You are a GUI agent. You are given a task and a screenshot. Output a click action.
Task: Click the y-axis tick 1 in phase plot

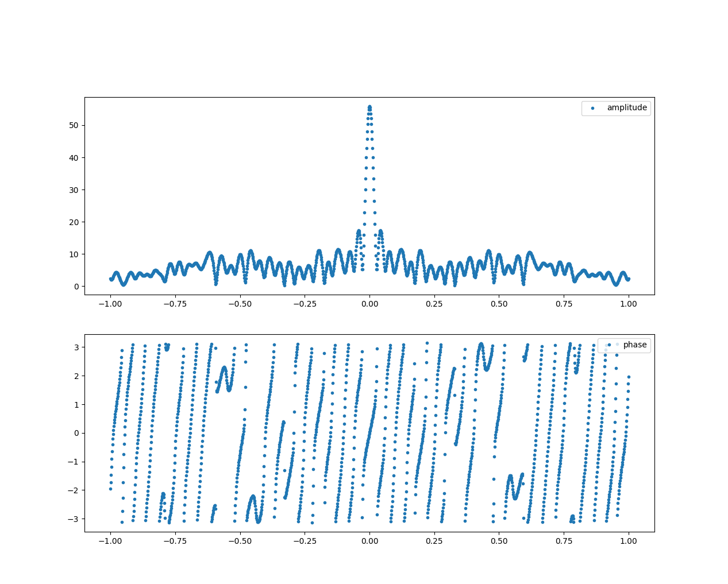tap(76, 405)
